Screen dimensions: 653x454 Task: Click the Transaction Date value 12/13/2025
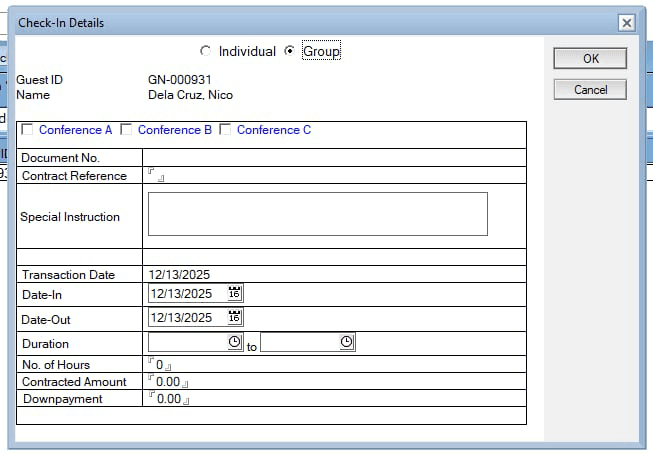179,274
